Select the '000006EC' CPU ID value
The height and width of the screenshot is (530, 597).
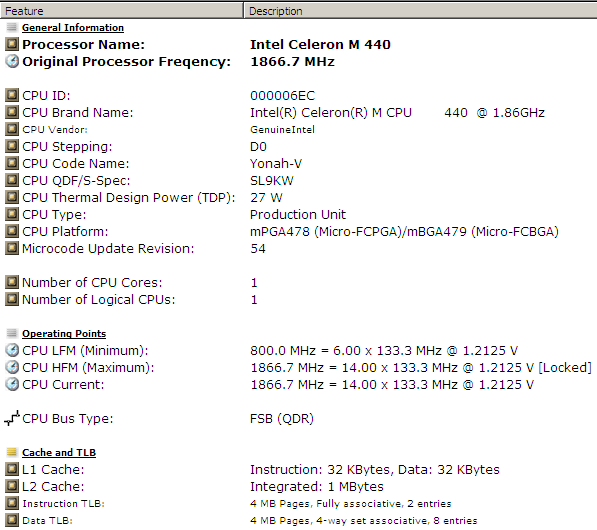[283, 96]
